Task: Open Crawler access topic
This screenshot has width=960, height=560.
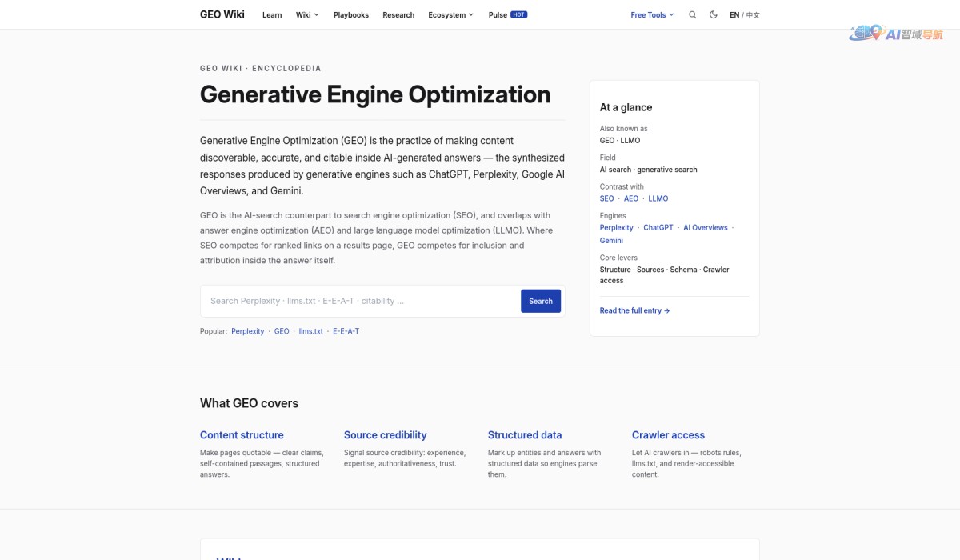Action: pos(668,435)
